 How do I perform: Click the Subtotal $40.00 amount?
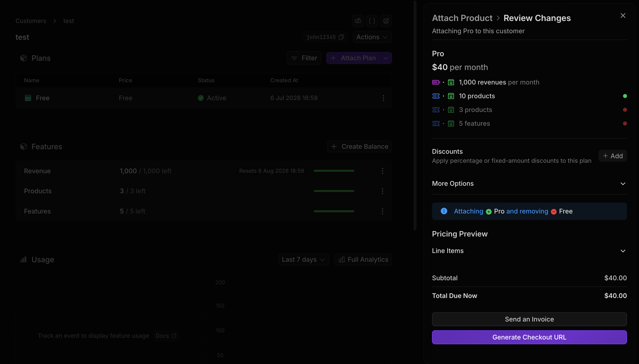[x=615, y=278]
